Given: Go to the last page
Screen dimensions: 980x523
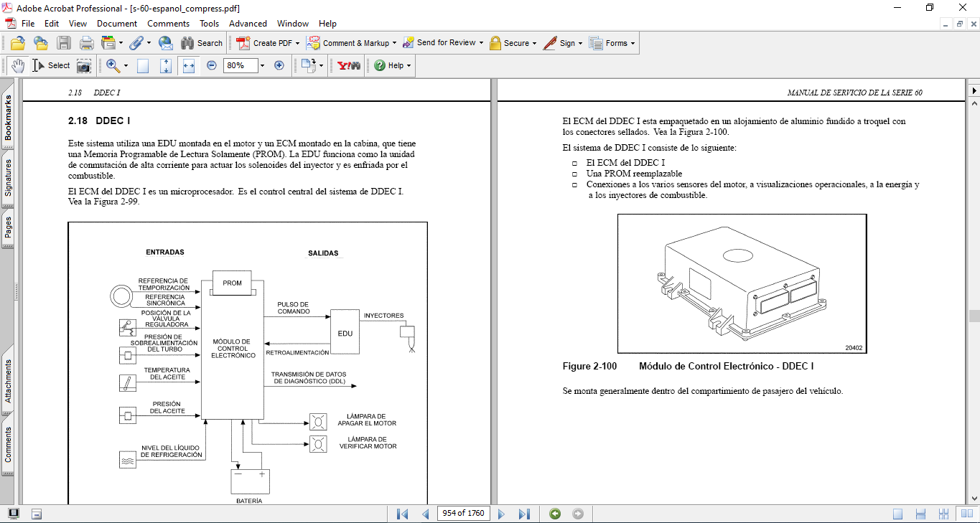Looking at the screenshot, I should [x=524, y=514].
